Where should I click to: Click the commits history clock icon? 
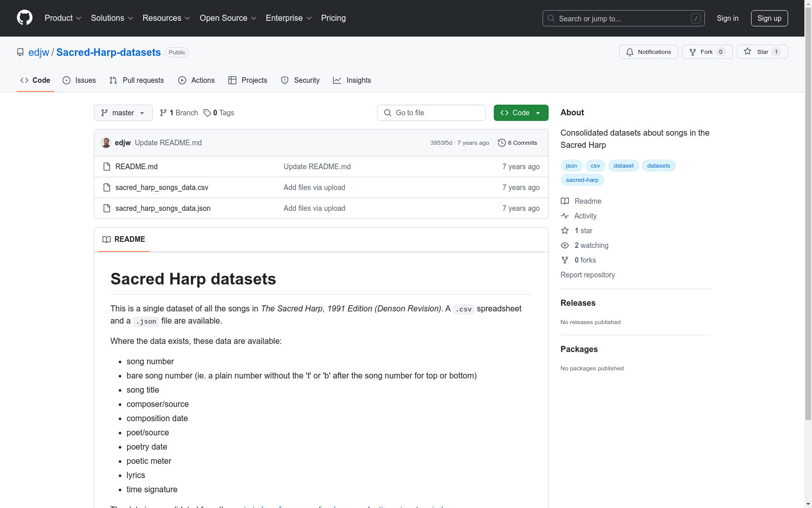click(502, 143)
